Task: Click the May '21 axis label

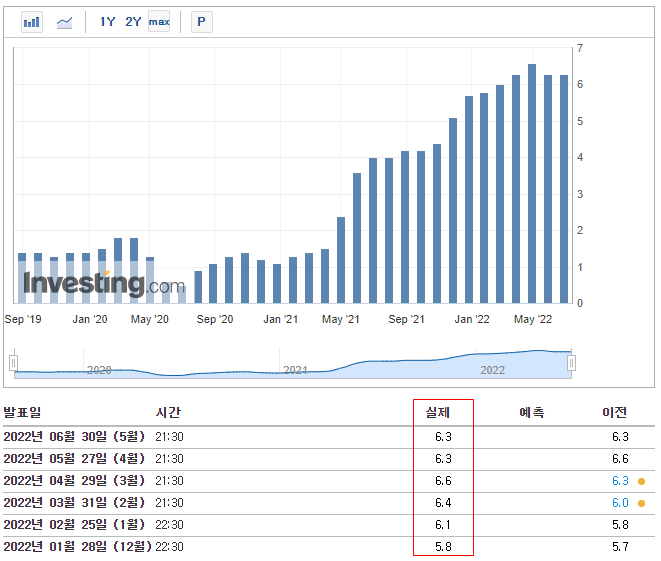Action: [341, 319]
